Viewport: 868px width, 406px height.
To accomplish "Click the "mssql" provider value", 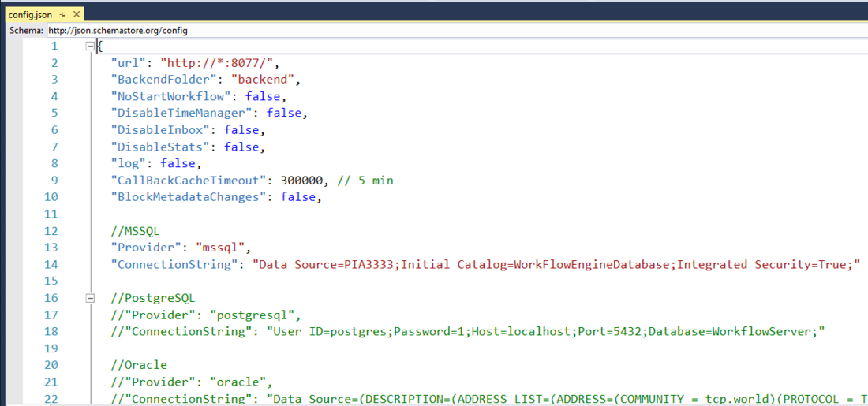I will [x=223, y=248].
